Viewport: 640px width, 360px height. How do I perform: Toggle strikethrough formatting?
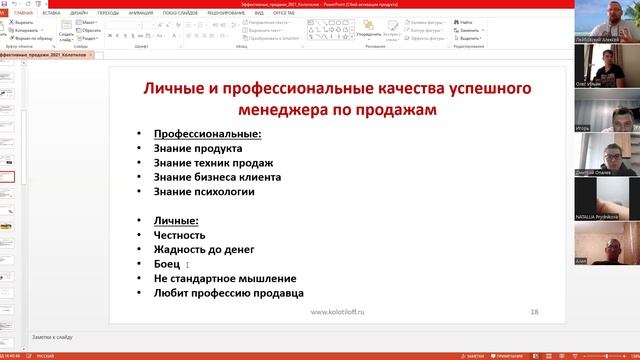click(x=140, y=36)
